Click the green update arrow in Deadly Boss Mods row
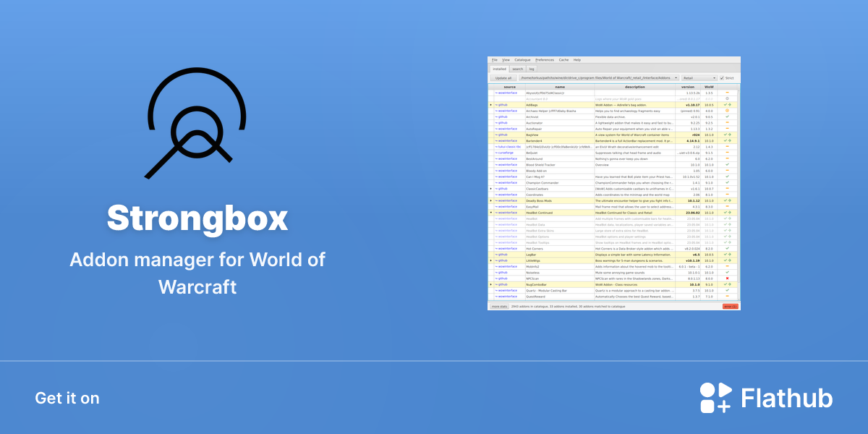This screenshot has width=868, height=434. (x=730, y=200)
